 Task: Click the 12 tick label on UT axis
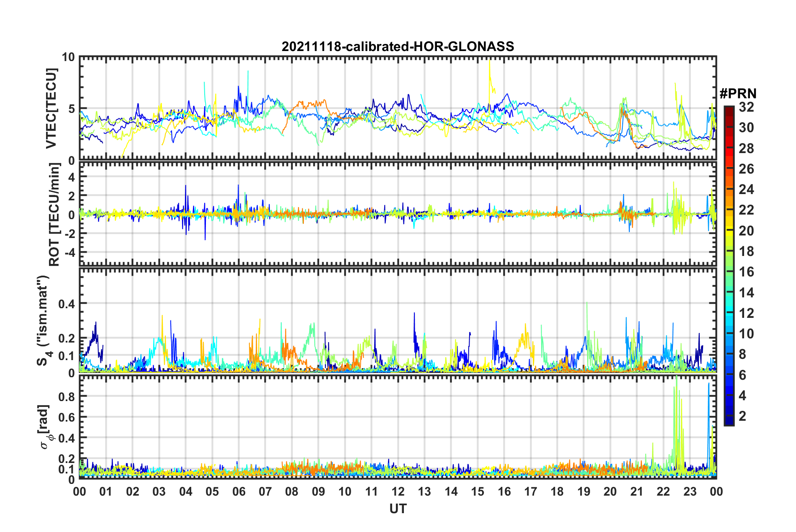tap(398, 491)
